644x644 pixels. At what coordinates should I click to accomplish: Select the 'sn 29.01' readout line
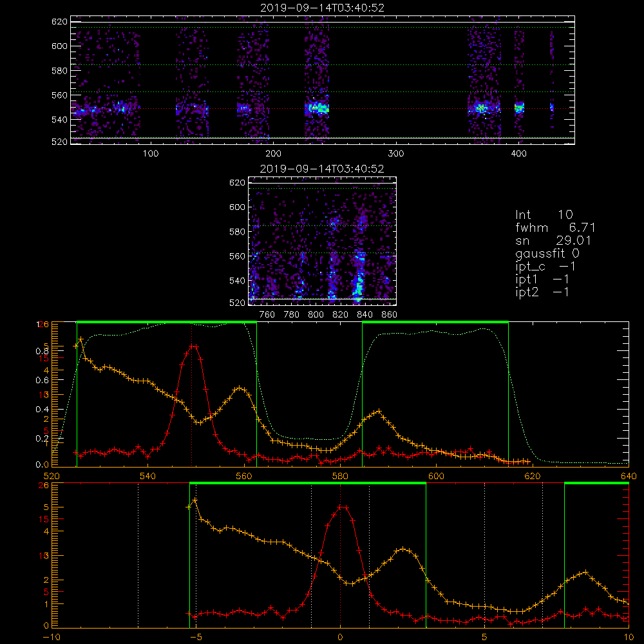[x=553, y=241]
